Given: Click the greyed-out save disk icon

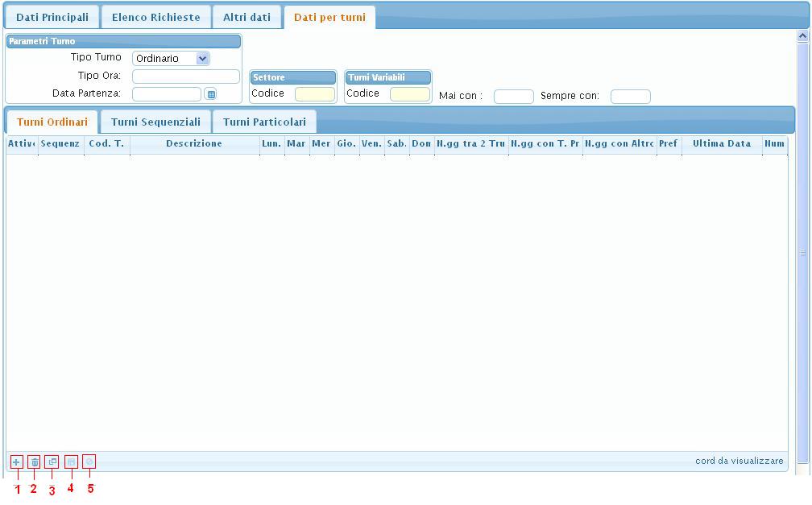Looking at the screenshot, I should [x=71, y=462].
